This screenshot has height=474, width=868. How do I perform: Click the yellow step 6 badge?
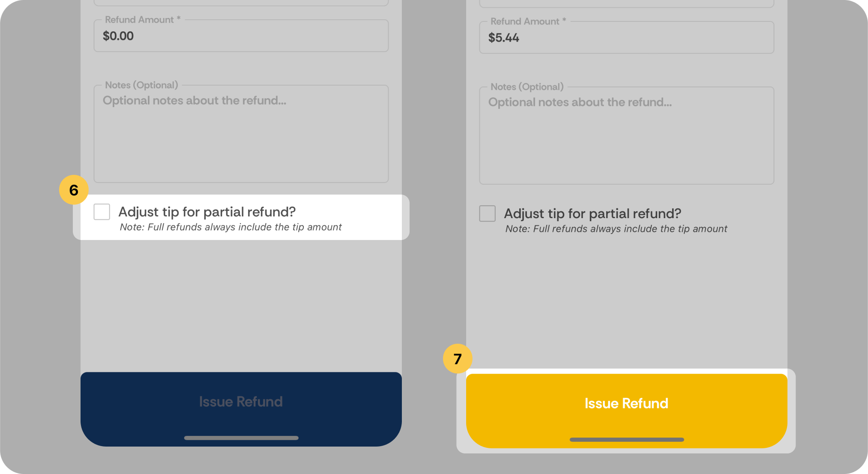[74, 189]
